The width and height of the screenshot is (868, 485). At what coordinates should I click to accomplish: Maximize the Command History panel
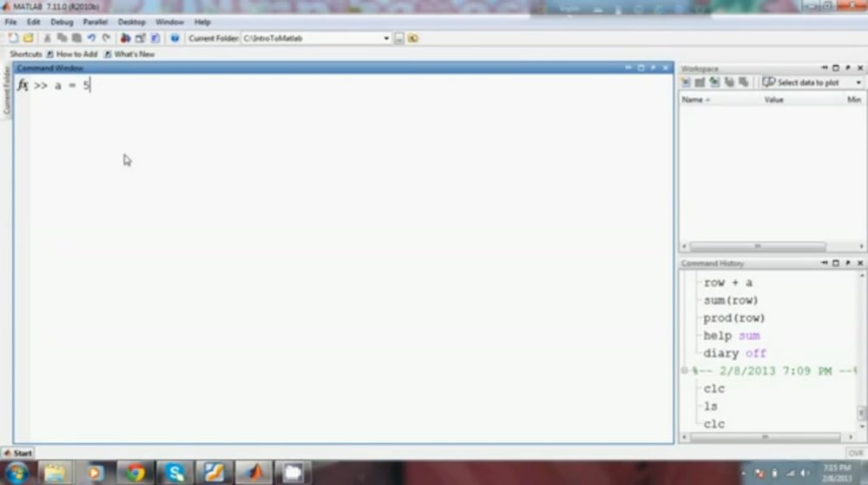tap(836, 263)
